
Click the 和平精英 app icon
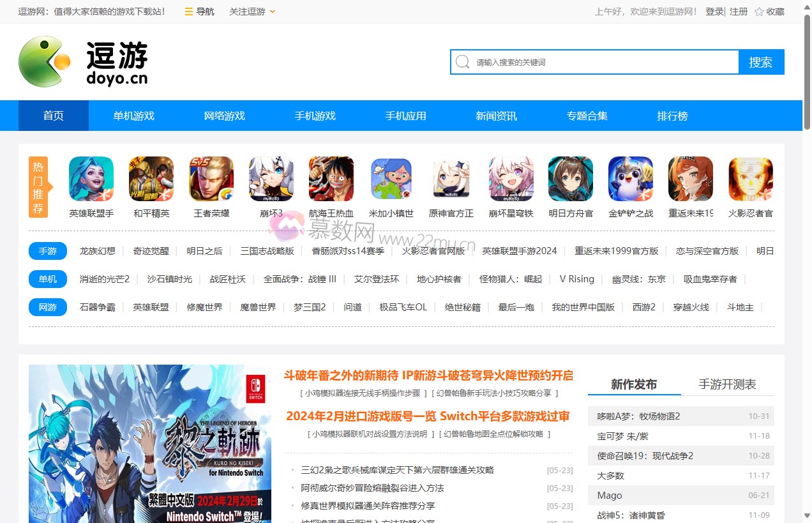(151, 179)
